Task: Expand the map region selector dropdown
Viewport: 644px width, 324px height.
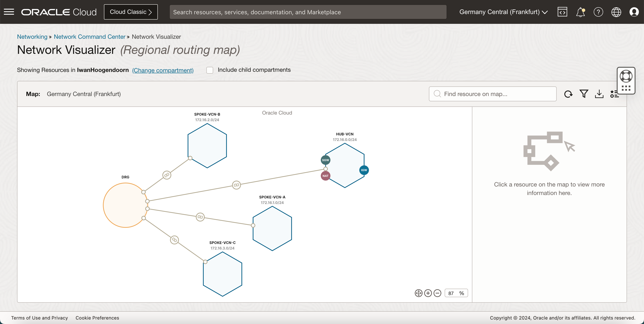Action: pyautogui.click(x=84, y=93)
